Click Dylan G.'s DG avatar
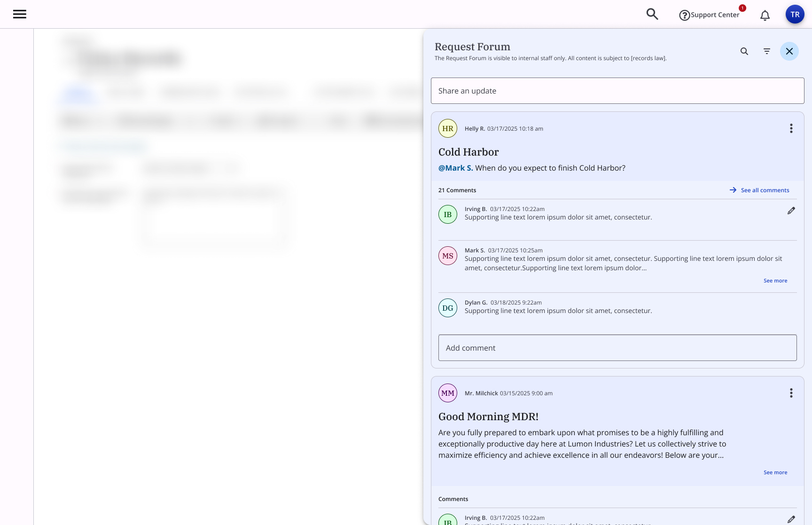This screenshot has width=812, height=525. point(448,308)
